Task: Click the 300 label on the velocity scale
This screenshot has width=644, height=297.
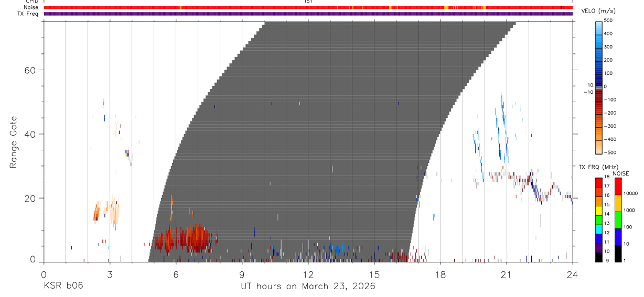Action: [x=609, y=47]
